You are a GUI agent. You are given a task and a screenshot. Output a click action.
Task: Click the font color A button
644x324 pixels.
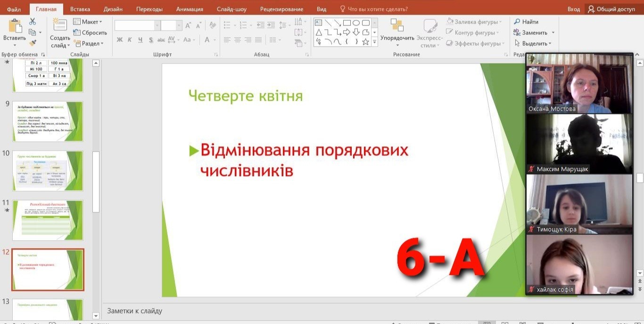pyautogui.click(x=207, y=40)
